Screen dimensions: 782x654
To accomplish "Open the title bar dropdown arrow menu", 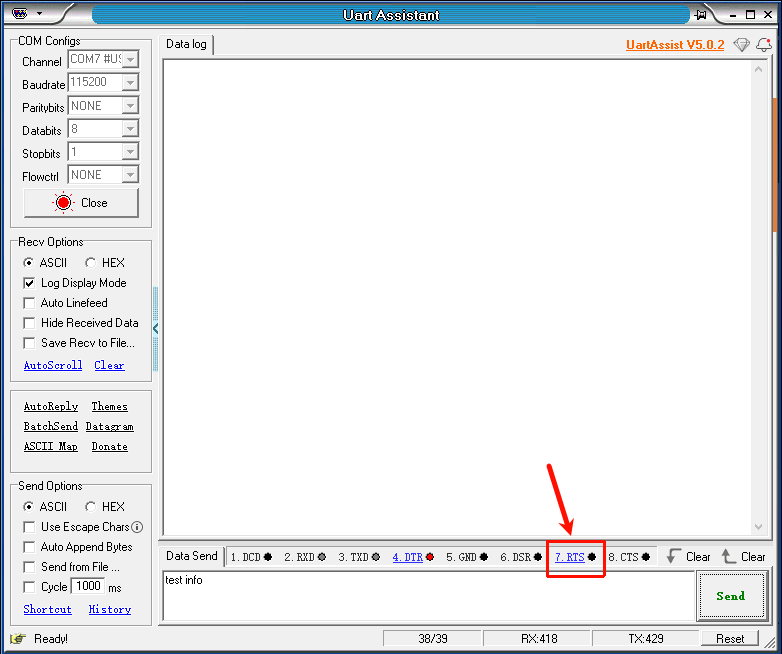I will 39,13.
